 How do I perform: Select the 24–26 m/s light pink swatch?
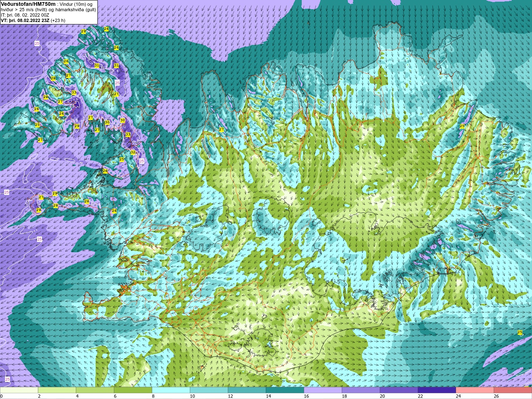click(475, 390)
